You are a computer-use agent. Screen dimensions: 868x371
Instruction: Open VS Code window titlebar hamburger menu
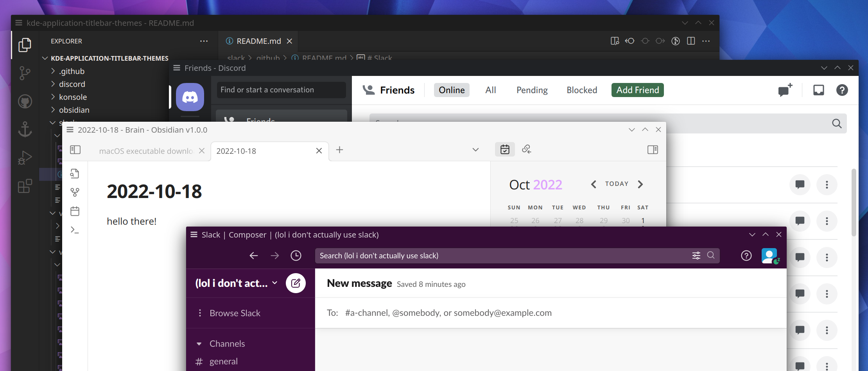pos(18,23)
